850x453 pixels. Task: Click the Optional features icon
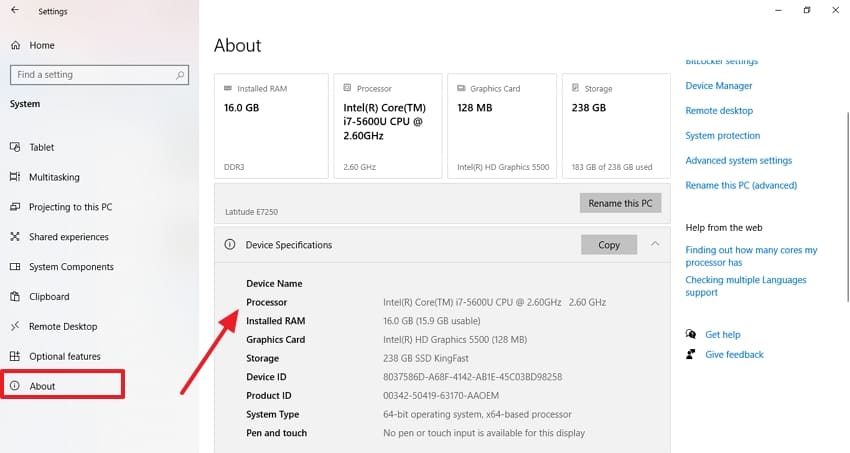point(15,356)
